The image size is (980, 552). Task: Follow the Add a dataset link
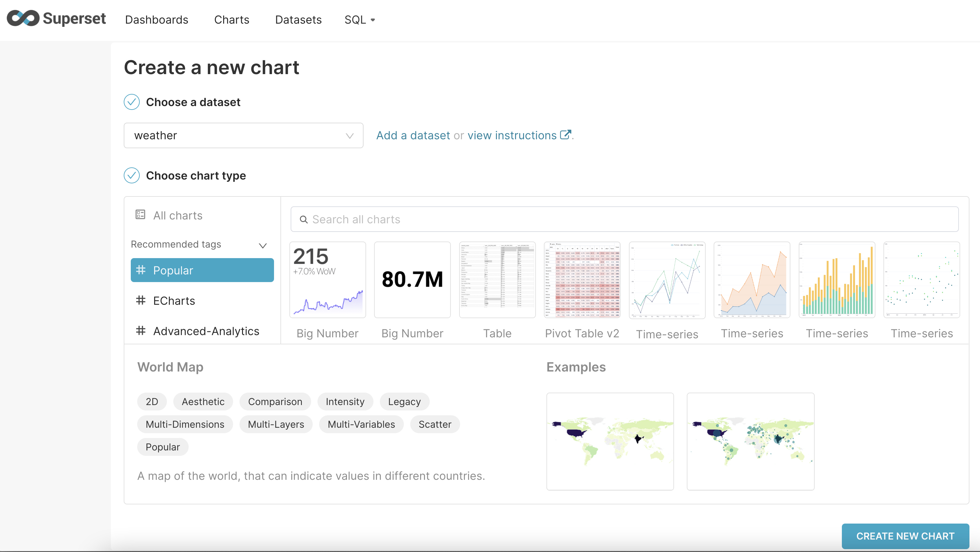413,135
